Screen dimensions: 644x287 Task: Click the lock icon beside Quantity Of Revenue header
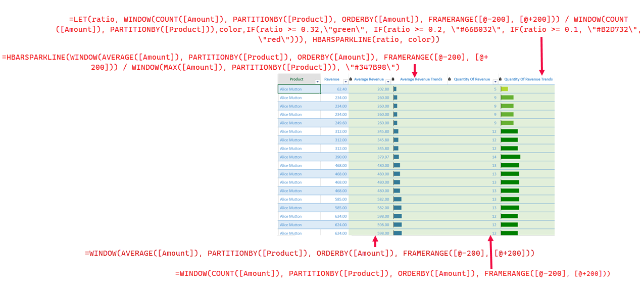tap(450, 79)
